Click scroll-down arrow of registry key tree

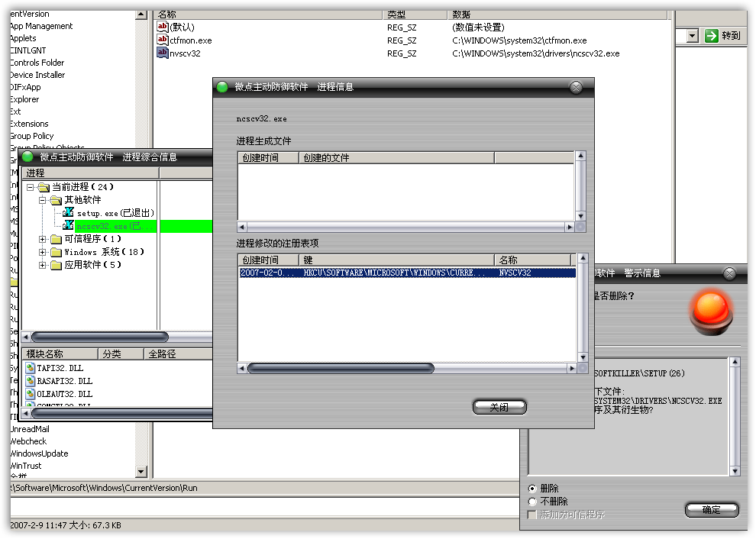[x=141, y=472]
